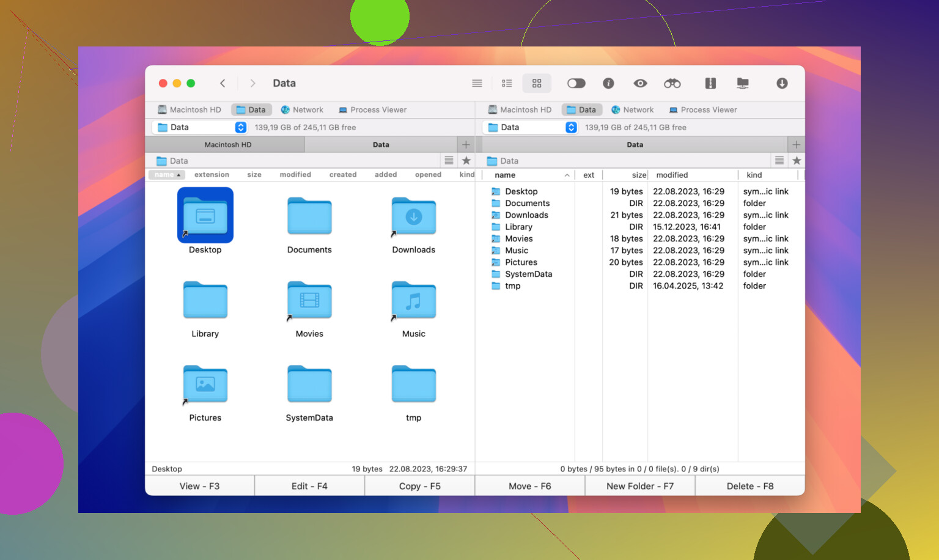Click left pane favorites star icon
This screenshot has width=939, height=560.
tap(466, 161)
